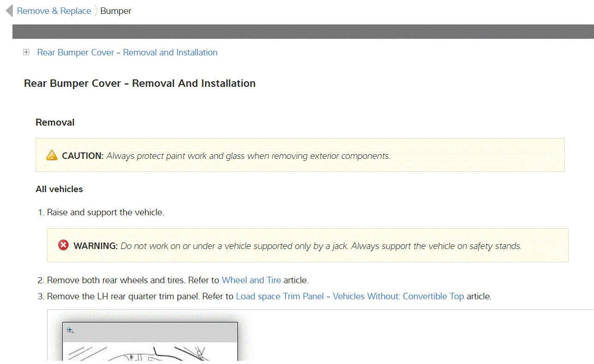Viewport: 594px width, 364px height.
Task: Click step 1 Raise and support the vehicle
Action: [x=105, y=212]
